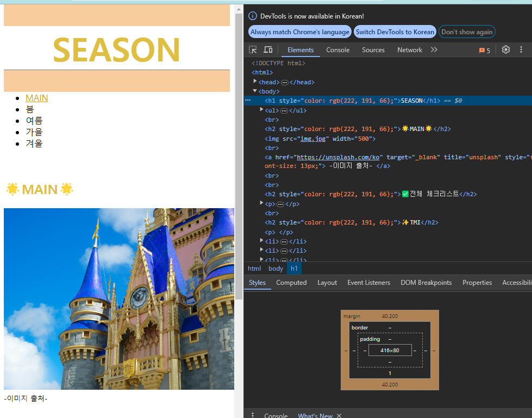
Task: Click the 봄 list item
Action: [x=30, y=109]
